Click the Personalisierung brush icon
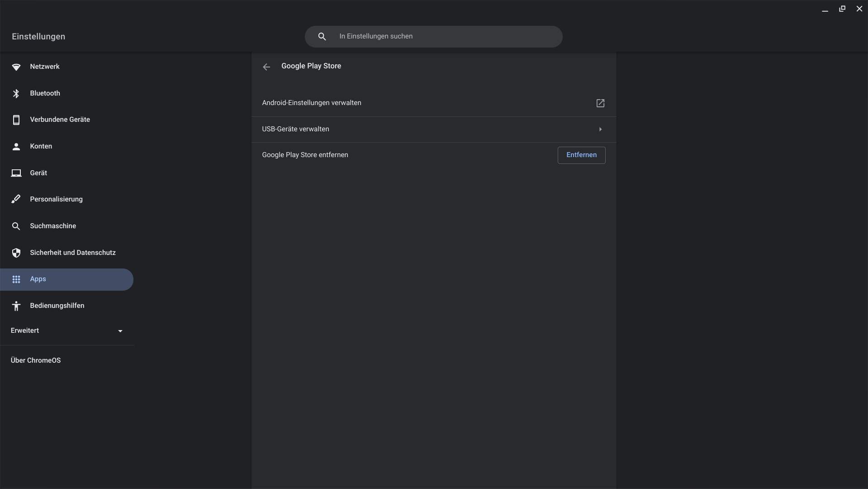 click(x=16, y=199)
